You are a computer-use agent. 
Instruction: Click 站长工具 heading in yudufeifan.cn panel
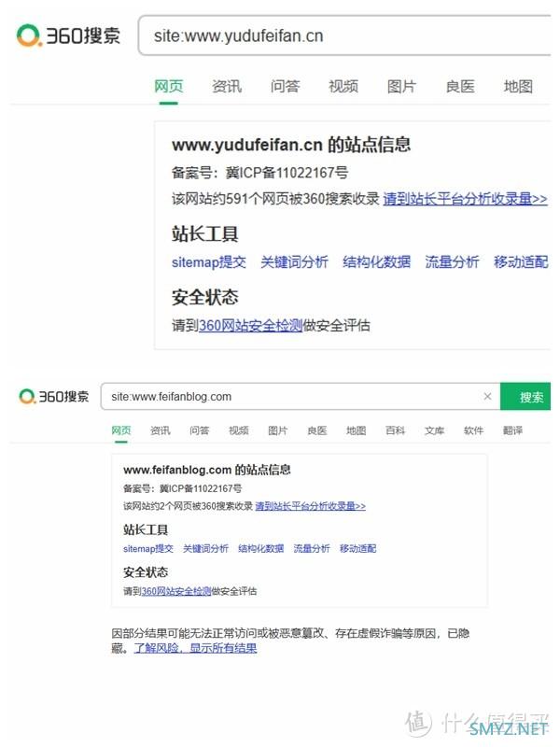click(x=204, y=234)
